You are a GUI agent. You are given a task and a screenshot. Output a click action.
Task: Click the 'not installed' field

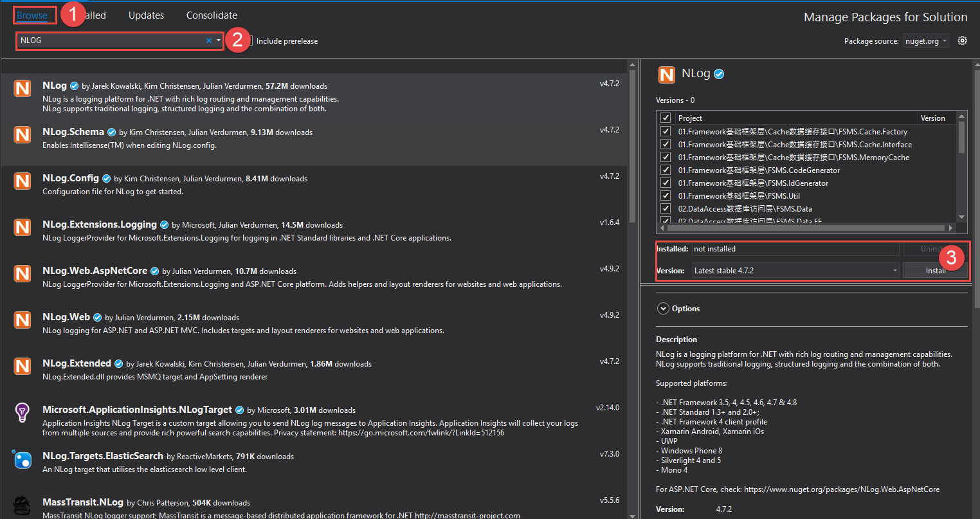click(x=795, y=249)
